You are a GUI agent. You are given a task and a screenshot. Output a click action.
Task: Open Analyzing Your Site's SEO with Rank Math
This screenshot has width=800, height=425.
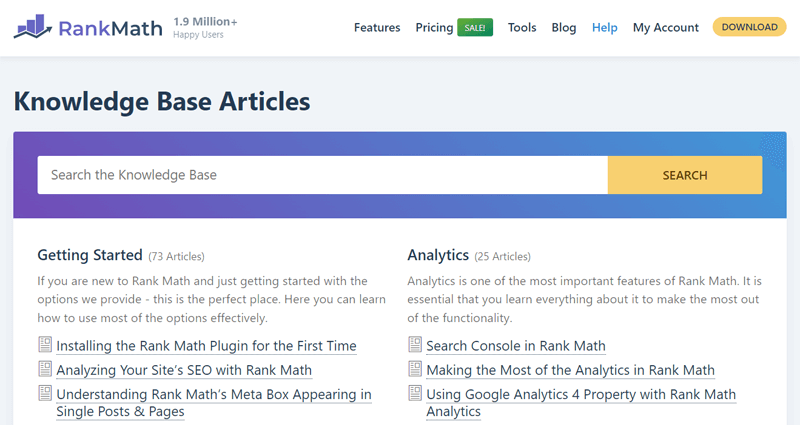184,370
